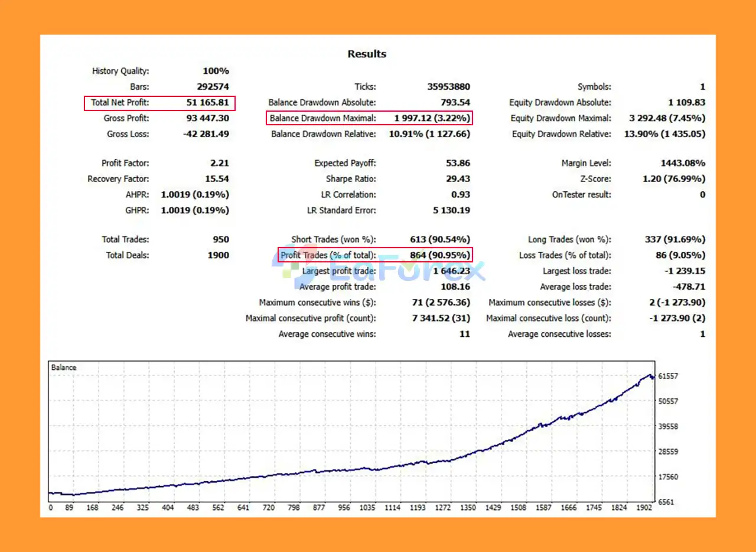Click the 1035 marker on chart x-axis
Viewport: 756px width, 552px height.
click(367, 508)
